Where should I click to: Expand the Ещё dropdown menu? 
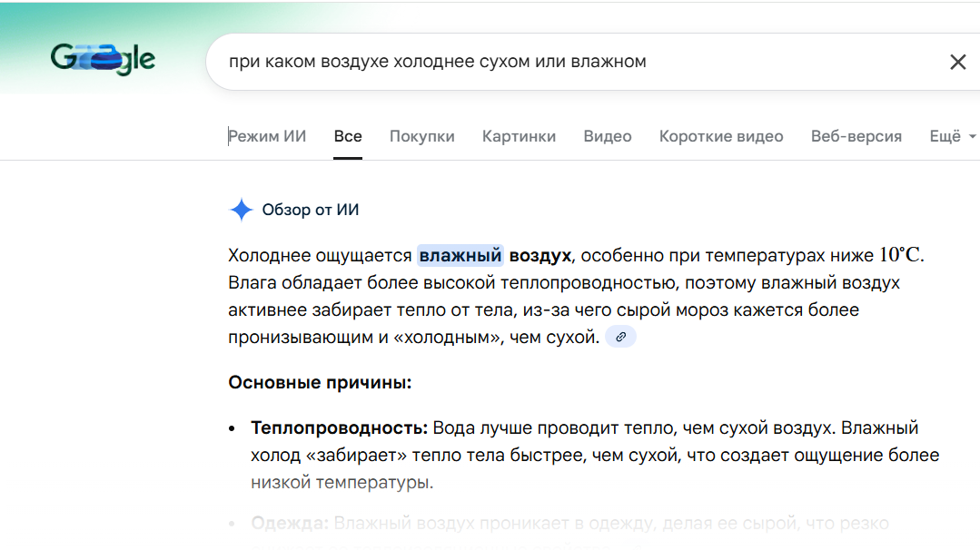point(952,136)
